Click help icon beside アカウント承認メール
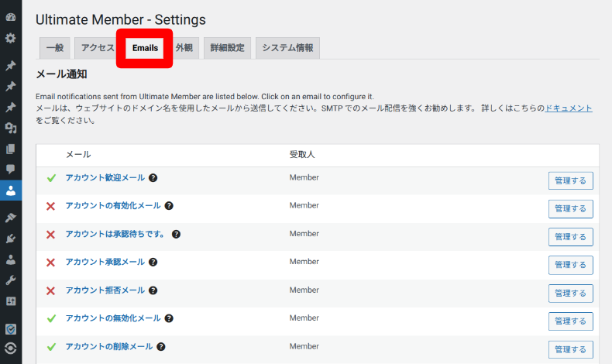The width and height of the screenshot is (612, 364). click(x=153, y=263)
